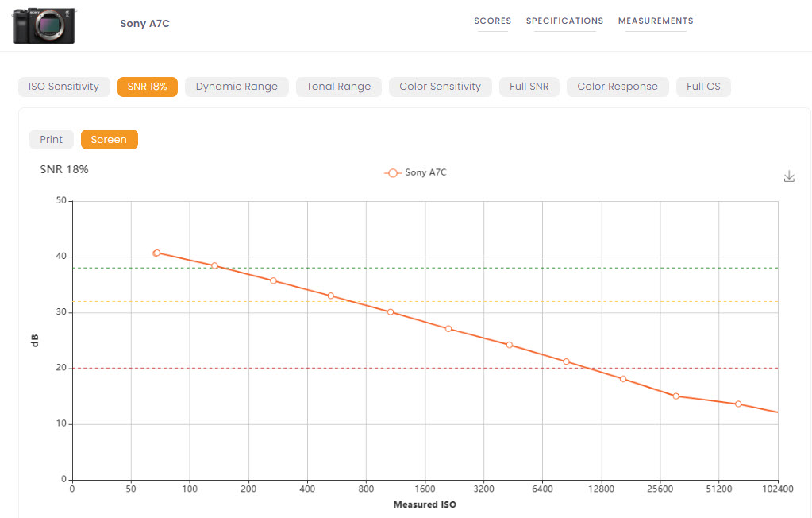
Task: Click the 50 dB y-axis label
Action: 61,201
